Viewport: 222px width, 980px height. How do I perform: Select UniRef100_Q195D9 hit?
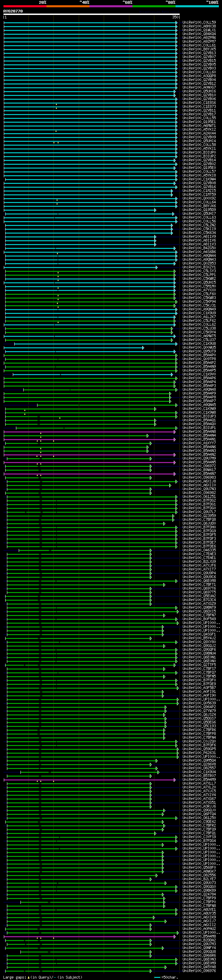(x=199, y=210)
